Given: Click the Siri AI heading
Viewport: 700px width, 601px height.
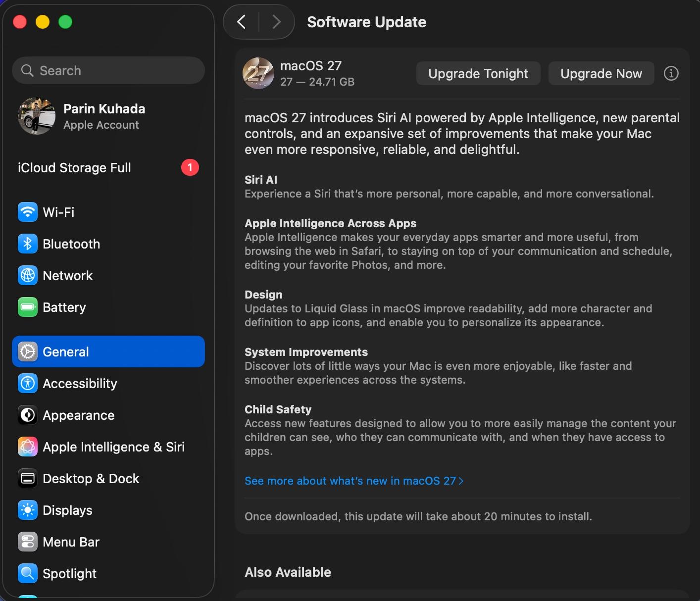Looking at the screenshot, I should pyautogui.click(x=261, y=180).
